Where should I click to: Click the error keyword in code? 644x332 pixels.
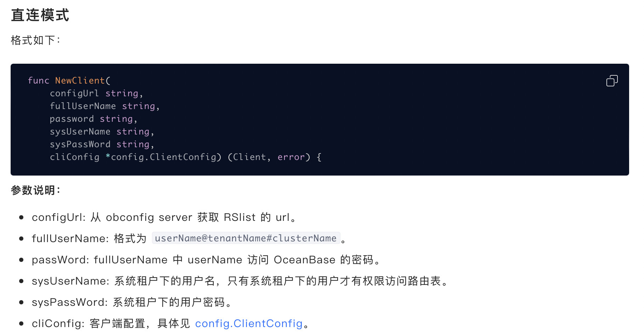(291, 157)
